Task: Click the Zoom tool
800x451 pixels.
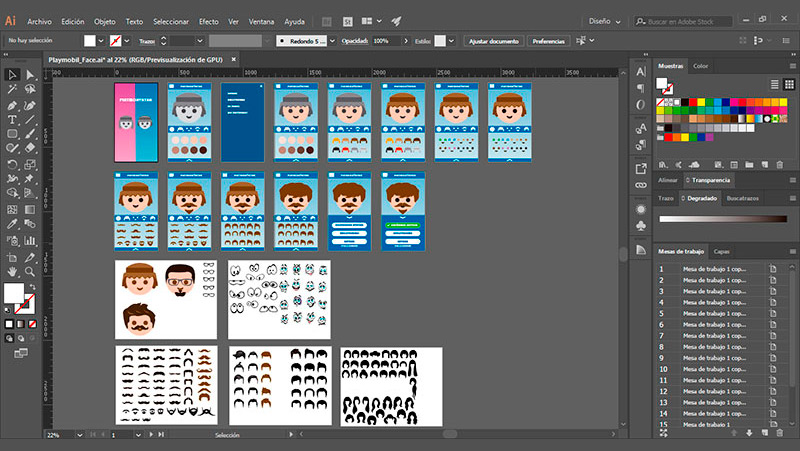Action: coord(29,270)
